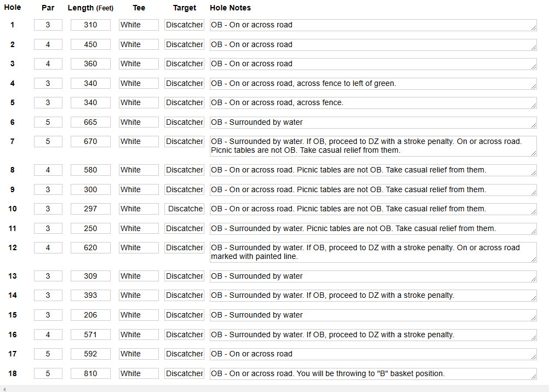Click hole 18 notes resize handle

[534, 377]
